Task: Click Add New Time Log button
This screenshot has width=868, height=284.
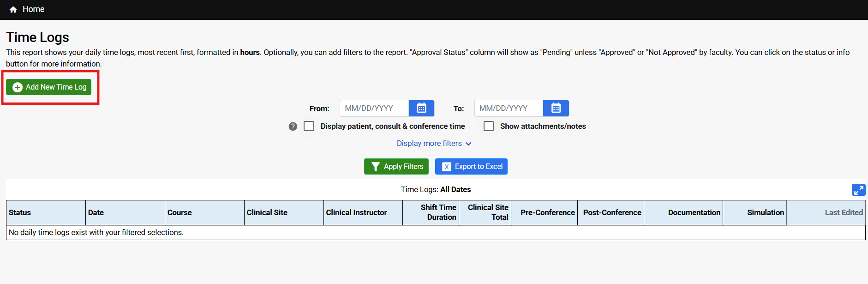Action: tap(49, 87)
